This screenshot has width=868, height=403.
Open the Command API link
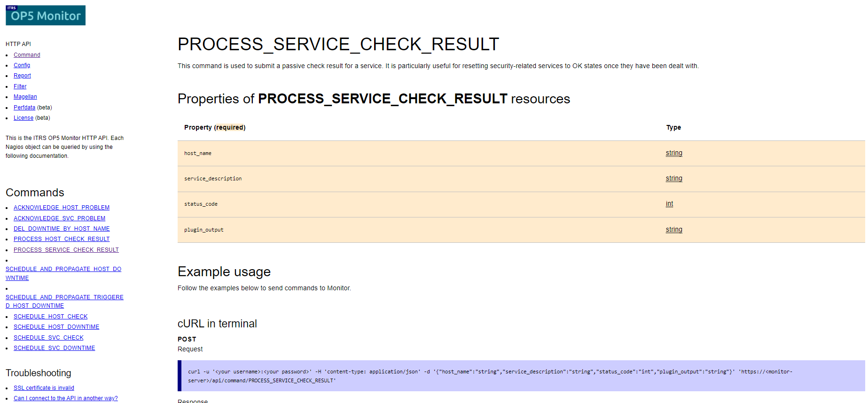[x=27, y=55]
